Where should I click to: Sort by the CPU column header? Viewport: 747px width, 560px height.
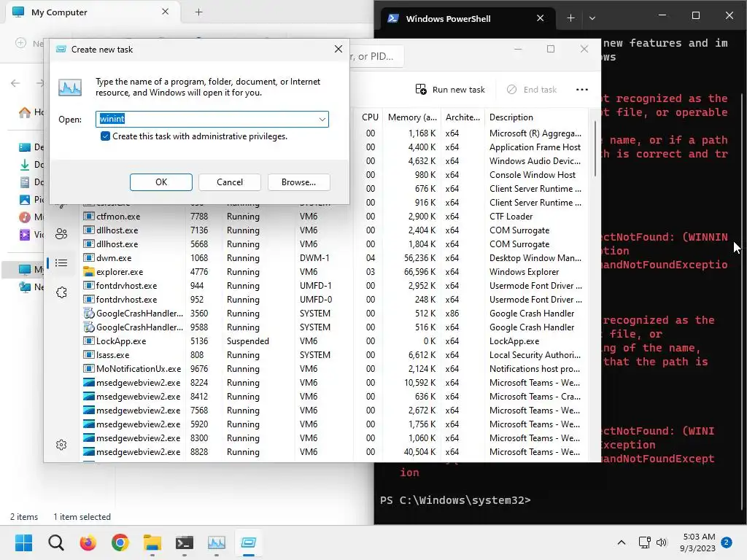pos(370,117)
